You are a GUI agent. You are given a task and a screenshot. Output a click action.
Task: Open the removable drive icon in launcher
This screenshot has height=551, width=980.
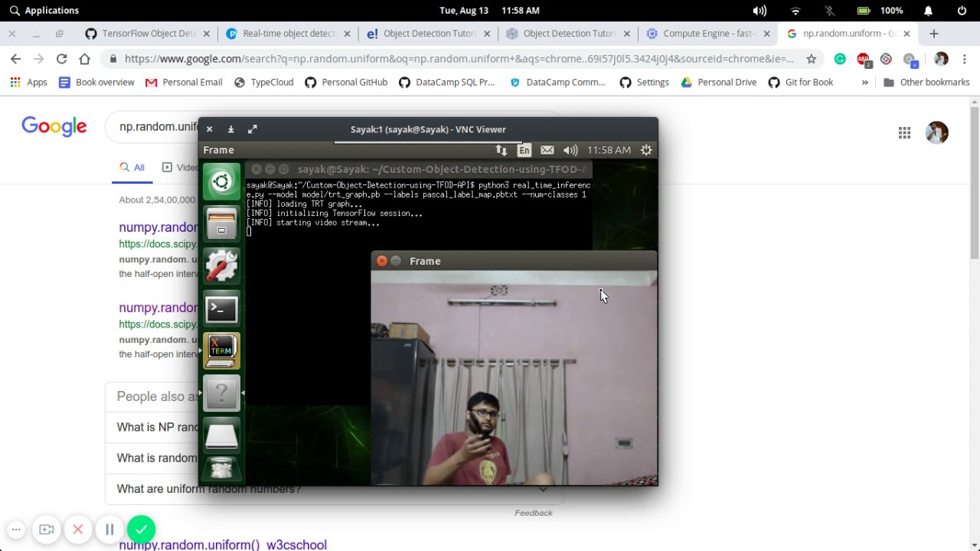point(221,435)
